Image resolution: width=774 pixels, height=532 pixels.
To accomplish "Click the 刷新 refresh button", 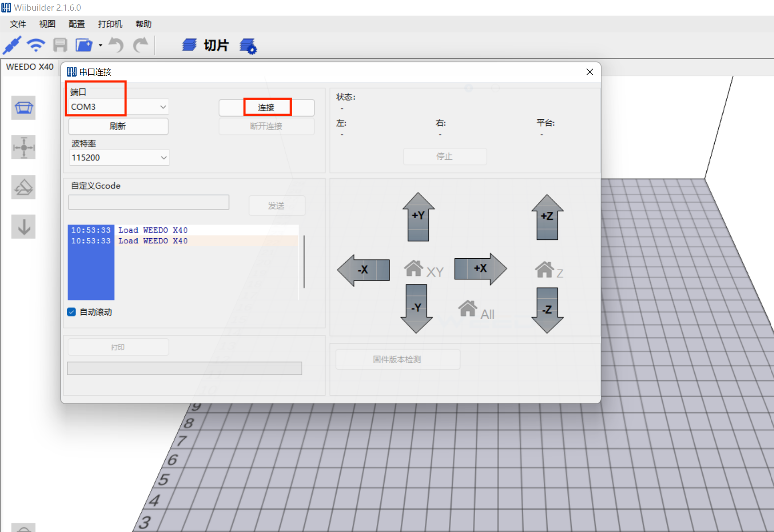I will pyautogui.click(x=118, y=126).
